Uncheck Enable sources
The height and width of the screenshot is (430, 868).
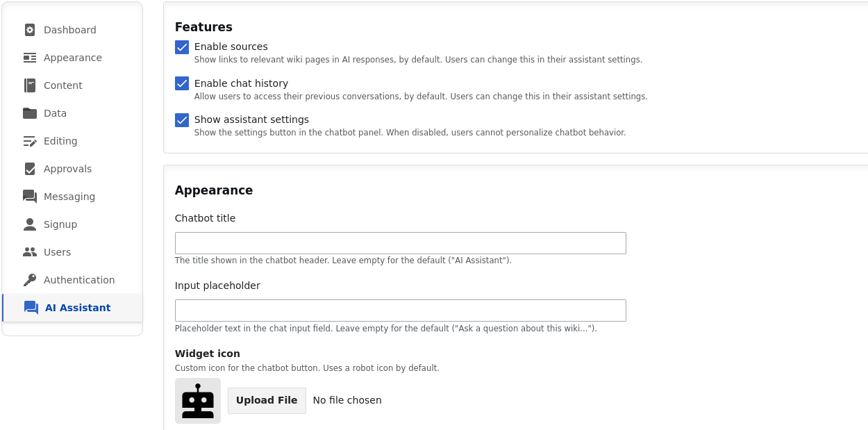181,47
